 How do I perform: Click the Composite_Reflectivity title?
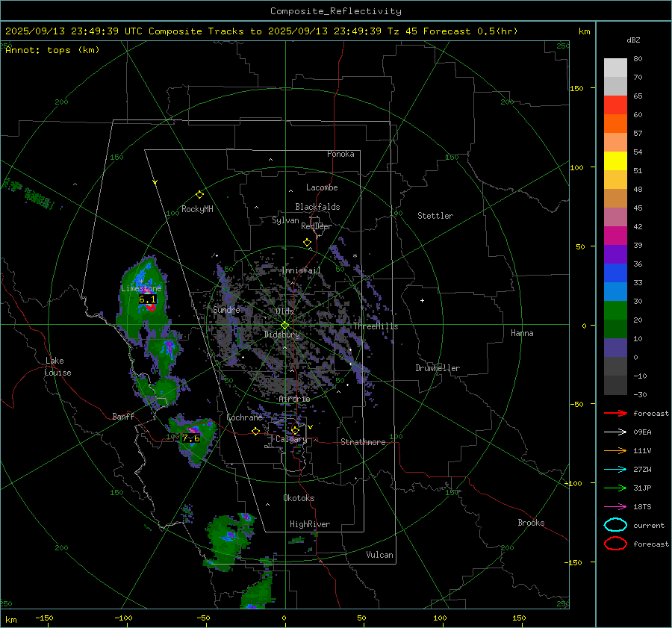[x=336, y=11]
